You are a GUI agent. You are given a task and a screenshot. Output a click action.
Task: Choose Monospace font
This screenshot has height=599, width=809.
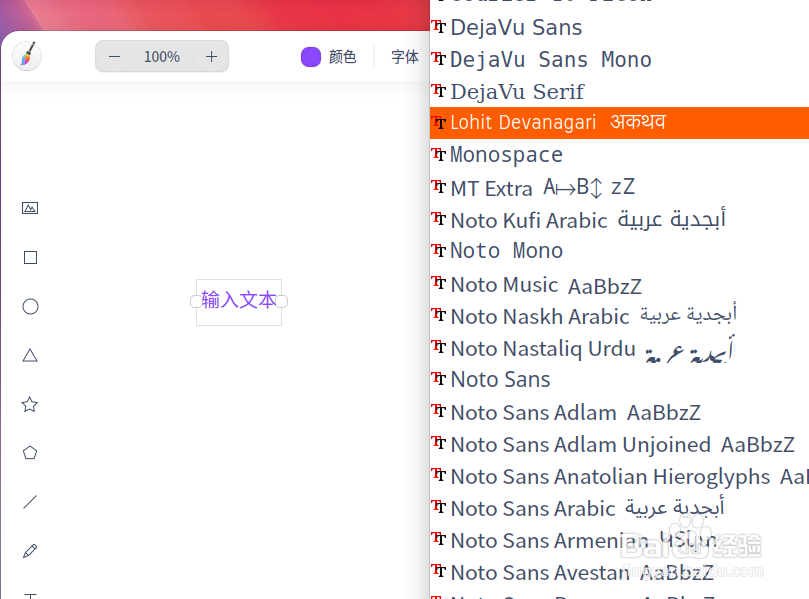click(619, 154)
